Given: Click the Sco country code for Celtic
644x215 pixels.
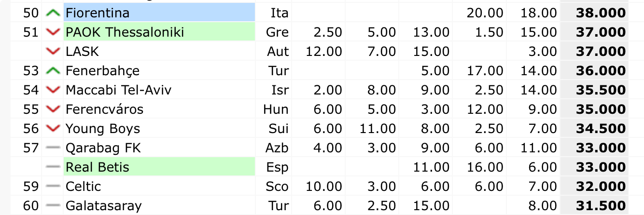Looking at the screenshot, I should 278,187.
